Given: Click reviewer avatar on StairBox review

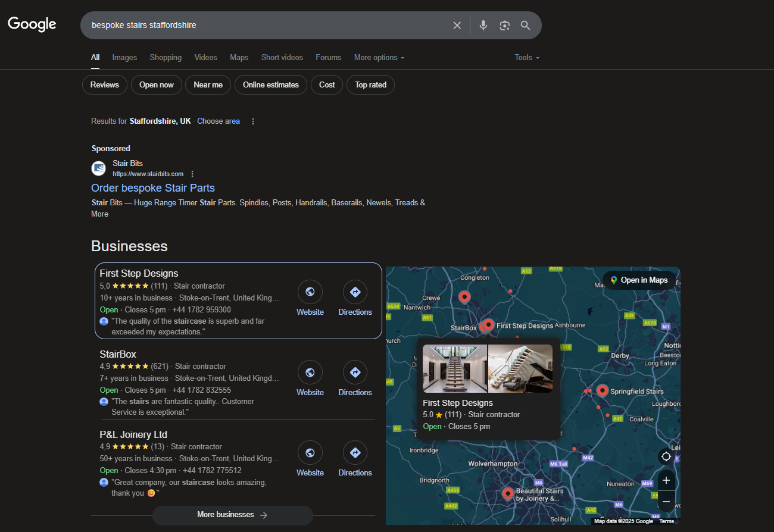Looking at the screenshot, I should tap(104, 402).
